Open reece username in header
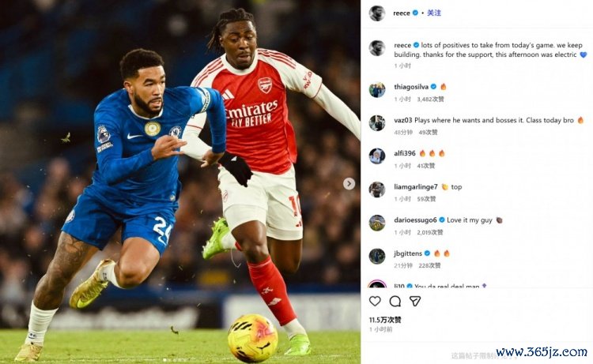The image size is (593, 364). [402, 13]
